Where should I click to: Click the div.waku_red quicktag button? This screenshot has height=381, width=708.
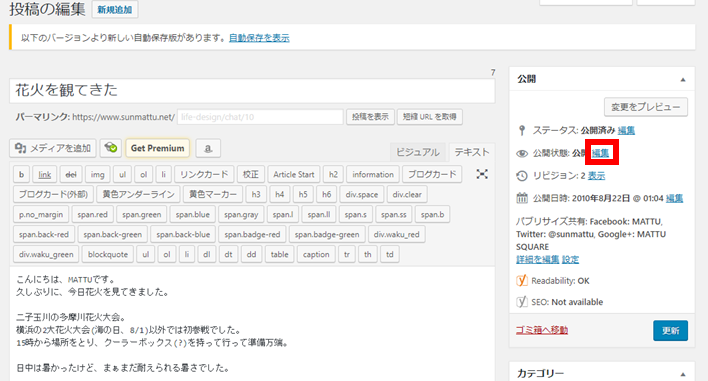396,234
